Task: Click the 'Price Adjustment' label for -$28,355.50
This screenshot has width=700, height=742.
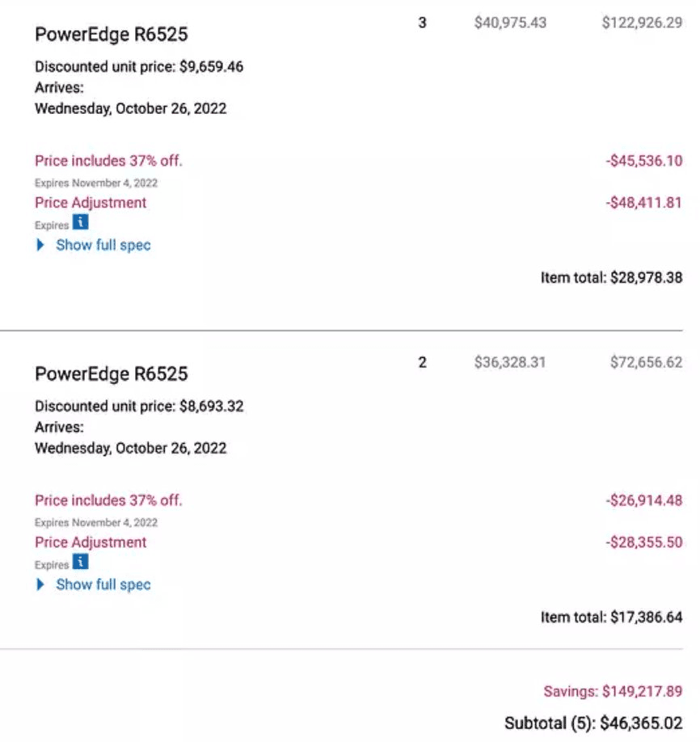Action: click(91, 542)
